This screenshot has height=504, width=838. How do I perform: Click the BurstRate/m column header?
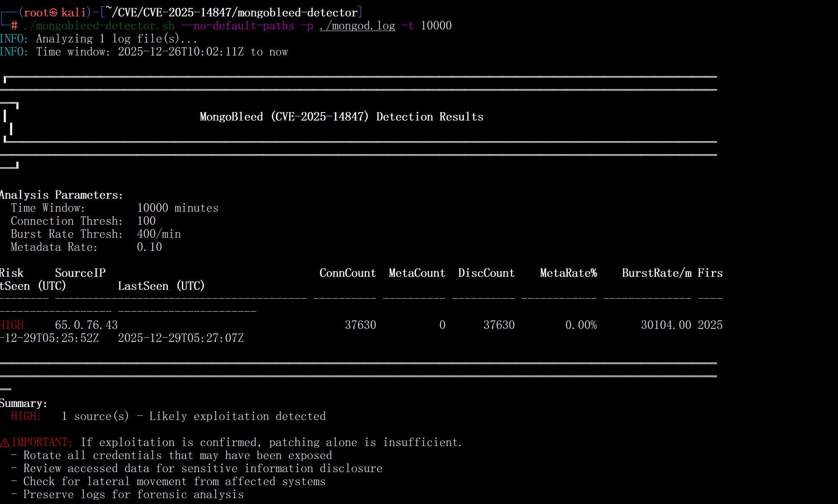coord(656,273)
